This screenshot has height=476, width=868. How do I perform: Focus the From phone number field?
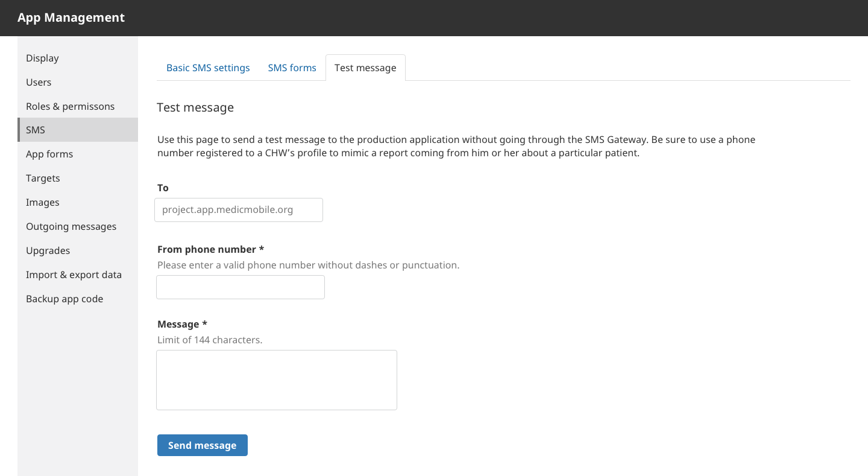[241, 287]
